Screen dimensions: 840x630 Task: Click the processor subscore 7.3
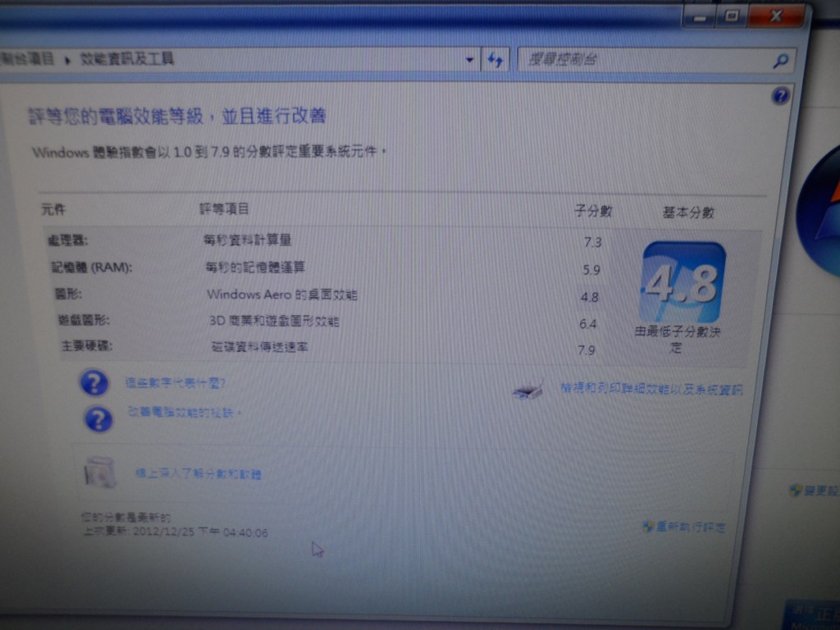coord(592,242)
